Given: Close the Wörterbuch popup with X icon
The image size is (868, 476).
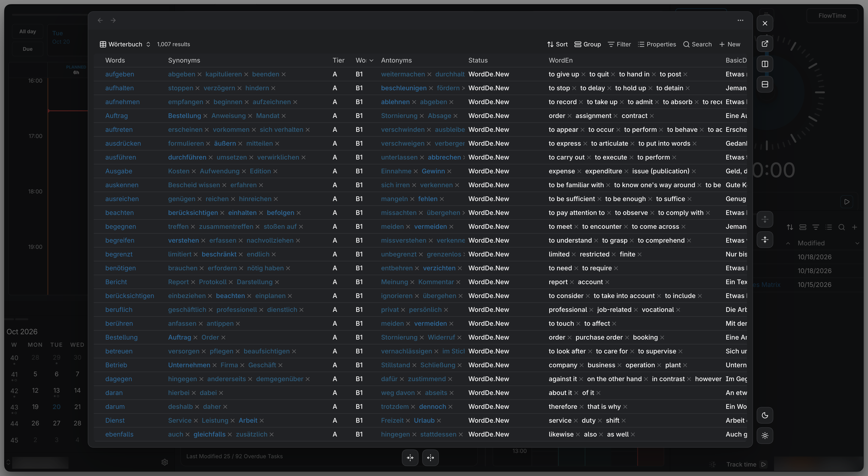Looking at the screenshot, I should tap(765, 23).
